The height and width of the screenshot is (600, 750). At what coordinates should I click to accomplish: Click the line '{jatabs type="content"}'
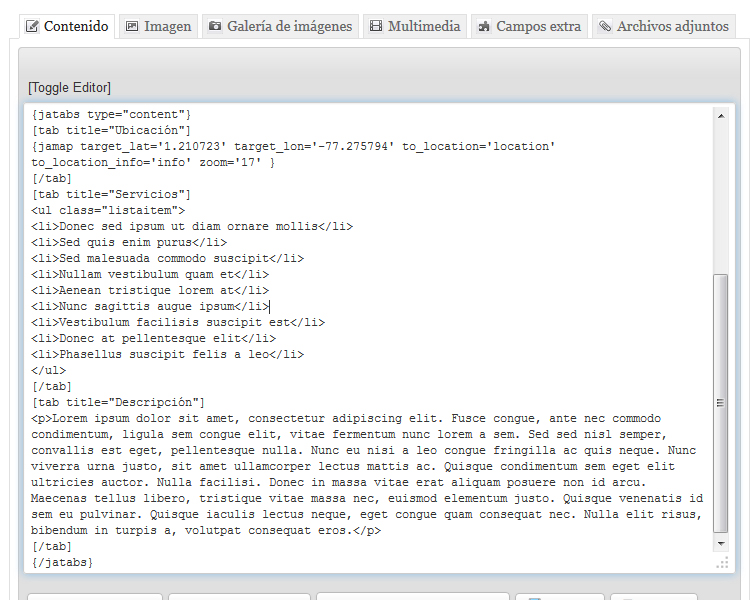[x=111, y=115]
